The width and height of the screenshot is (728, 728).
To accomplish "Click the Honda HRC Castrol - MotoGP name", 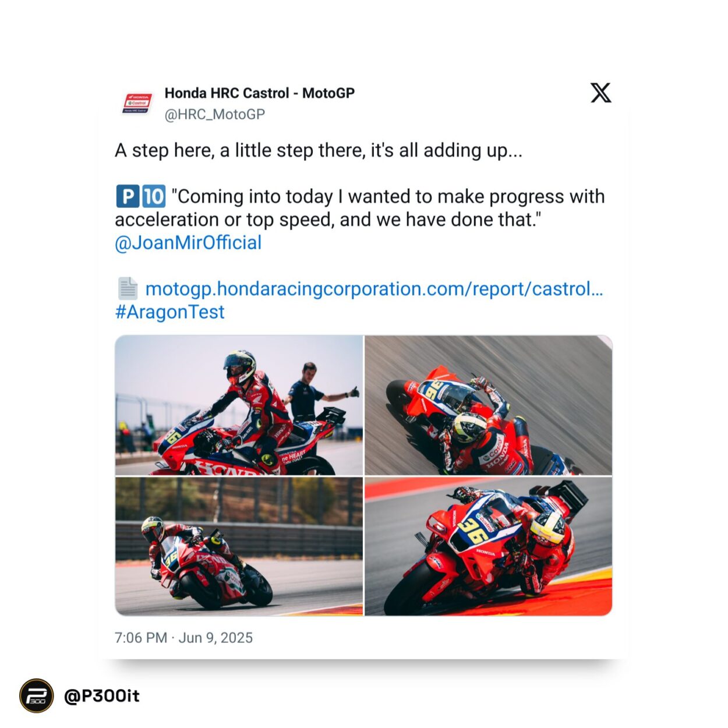I will [260, 93].
